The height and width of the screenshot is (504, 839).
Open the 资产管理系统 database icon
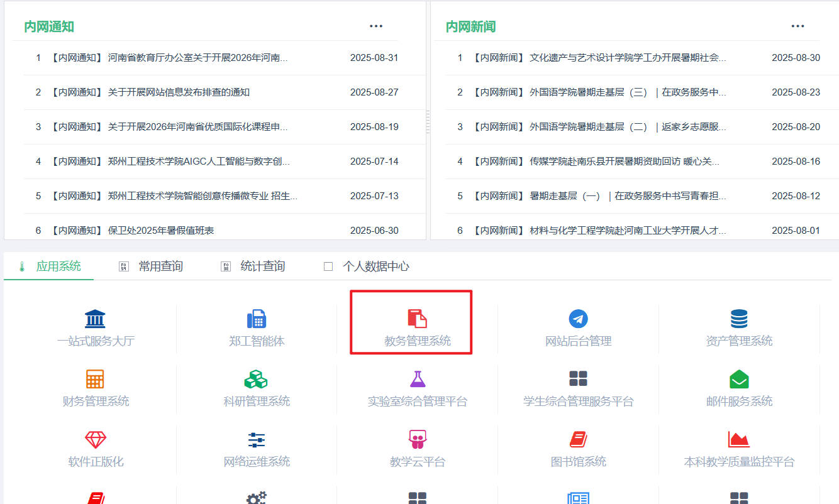739,319
